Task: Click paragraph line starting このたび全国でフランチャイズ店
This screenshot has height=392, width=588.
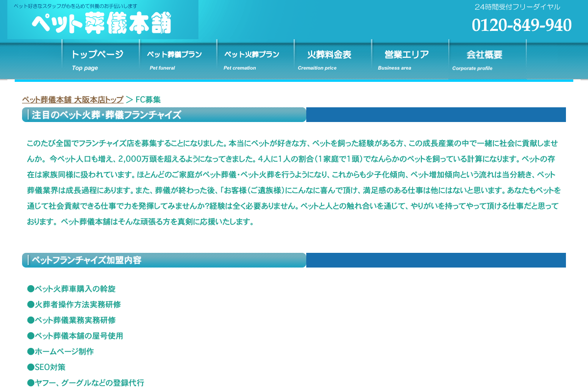Action: (293, 143)
